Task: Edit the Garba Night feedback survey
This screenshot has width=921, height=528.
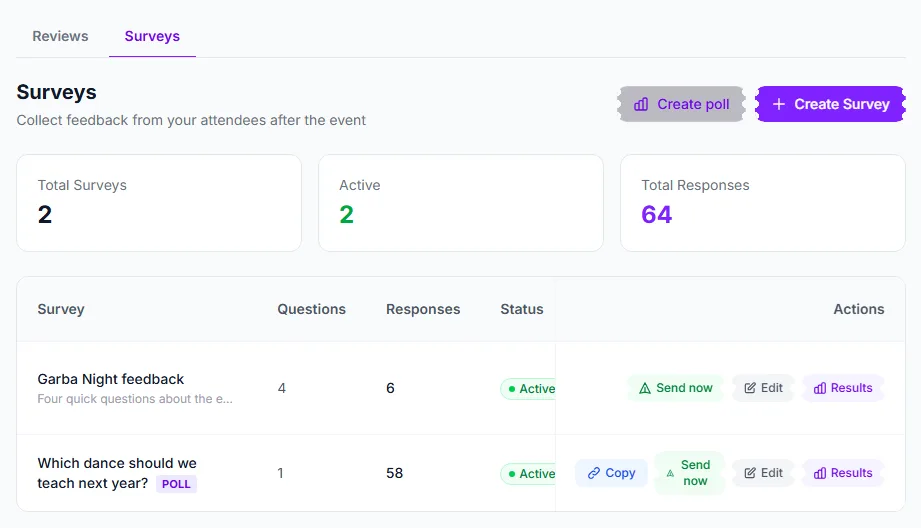Action: pos(763,388)
